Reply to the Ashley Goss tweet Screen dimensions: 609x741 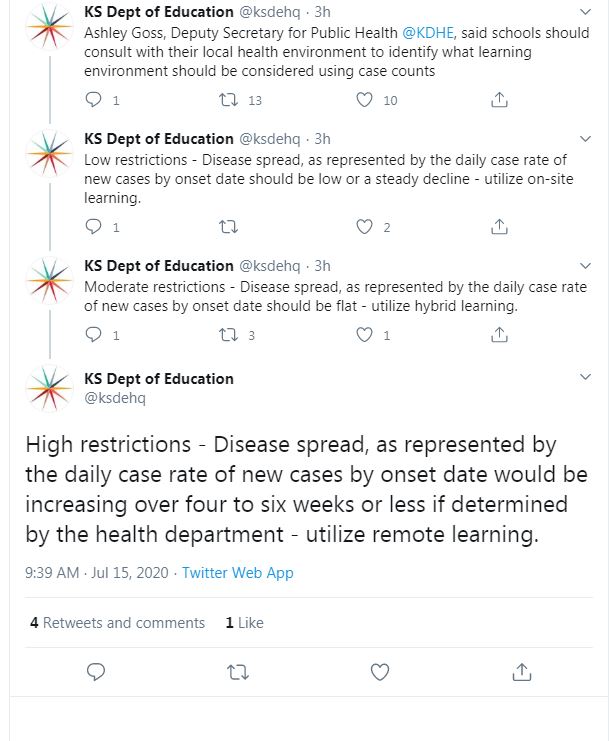[95, 100]
